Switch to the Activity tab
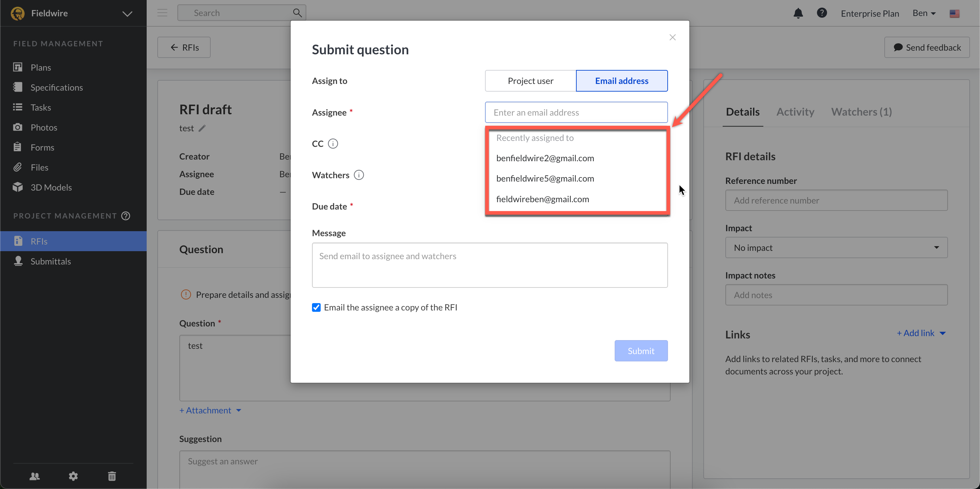980x489 pixels. tap(795, 112)
